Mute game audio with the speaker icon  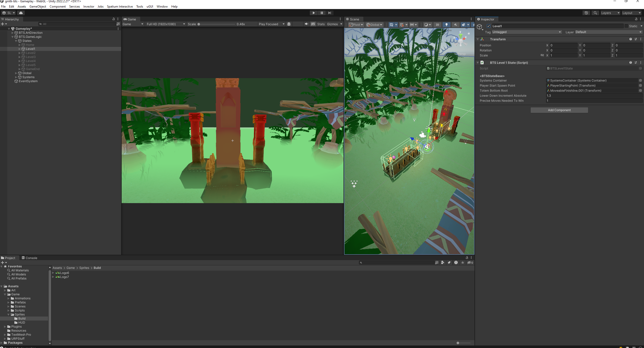click(x=306, y=24)
